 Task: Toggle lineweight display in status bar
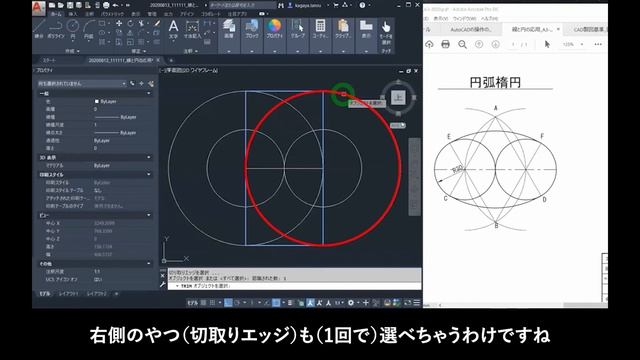click(291, 303)
